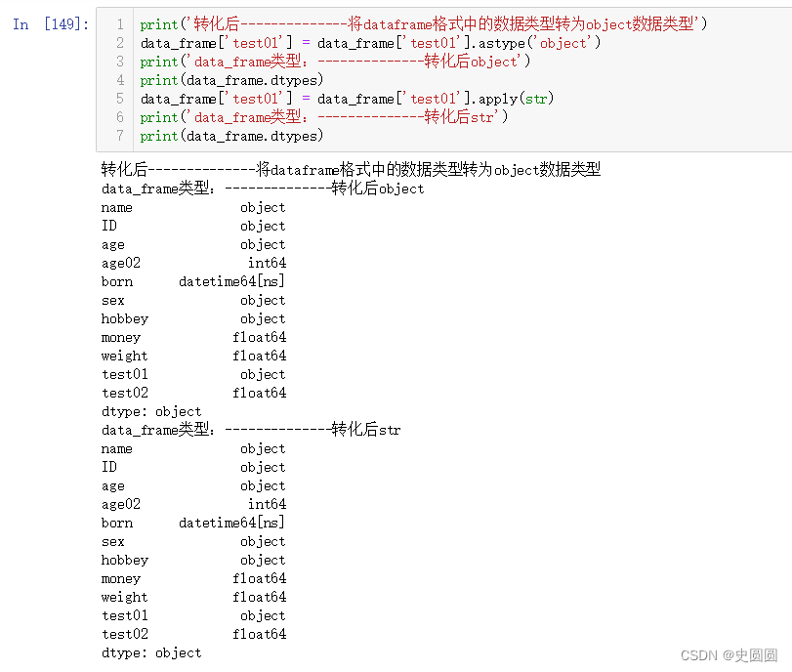Click the born datetime64[ns] output row
Screen dimensions: 792x672
(191, 281)
